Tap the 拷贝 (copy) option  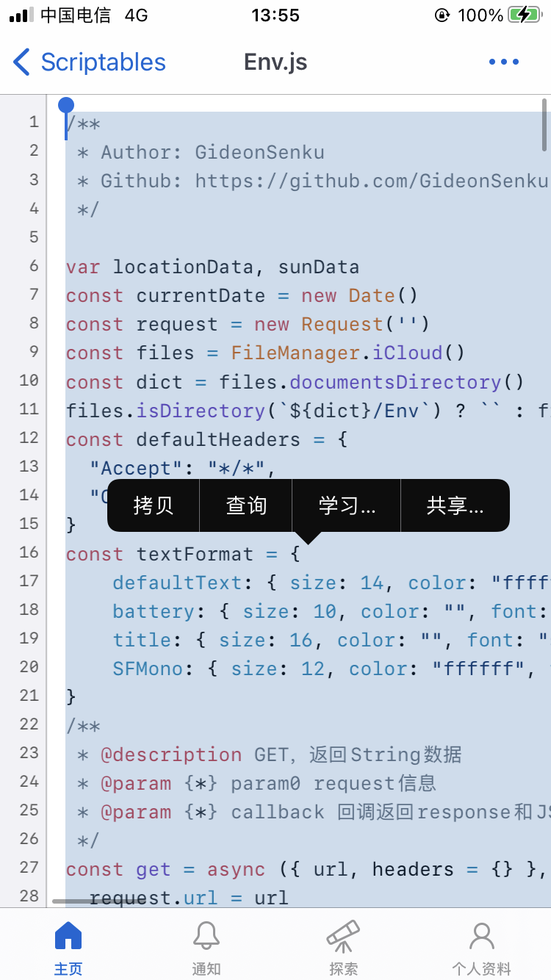[154, 505]
